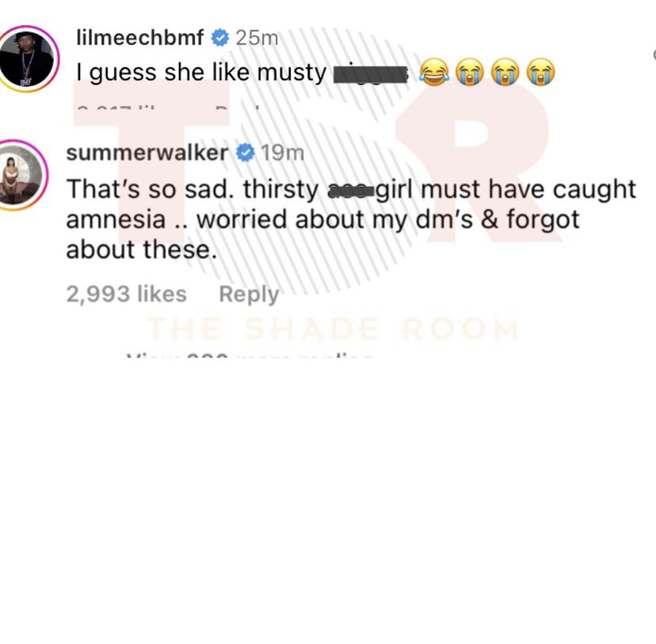Reply to summerwalker's comment
The height and width of the screenshot is (644, 656).
[249, 295]
